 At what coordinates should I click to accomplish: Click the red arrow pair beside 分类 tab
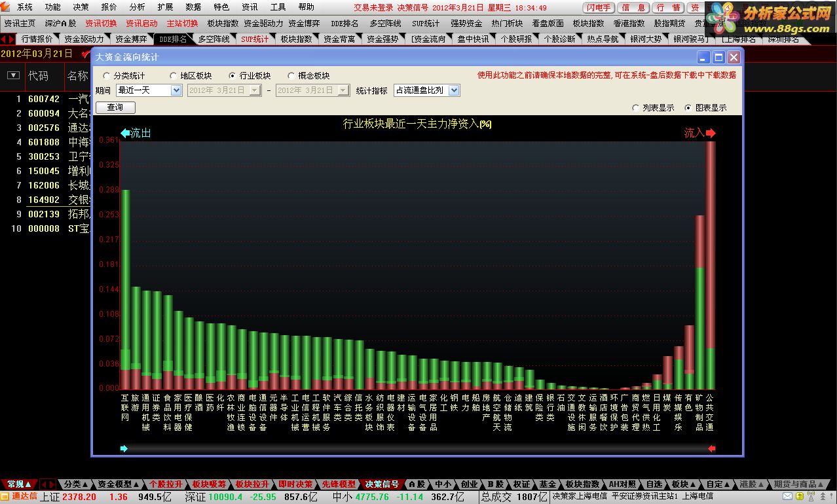[x=48, y=484]
